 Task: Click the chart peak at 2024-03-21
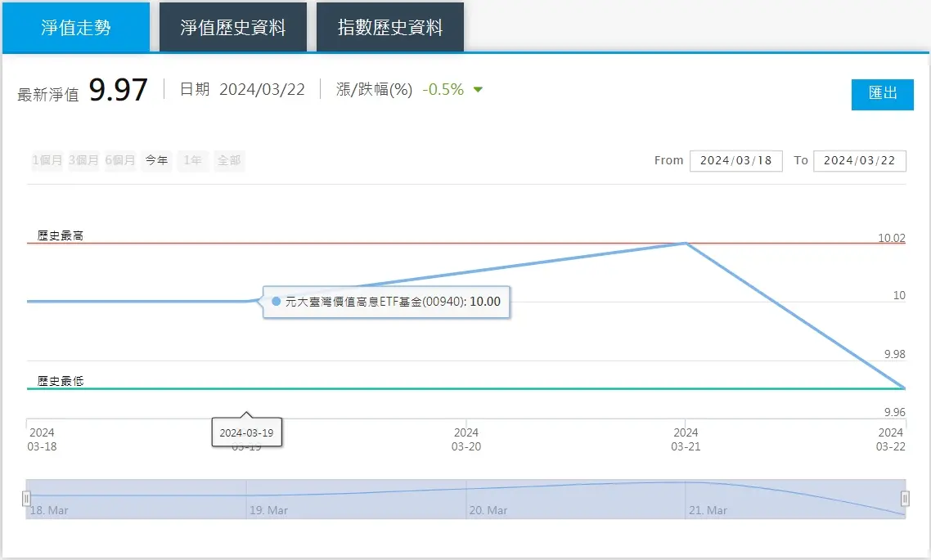click(x=686, y=244)
